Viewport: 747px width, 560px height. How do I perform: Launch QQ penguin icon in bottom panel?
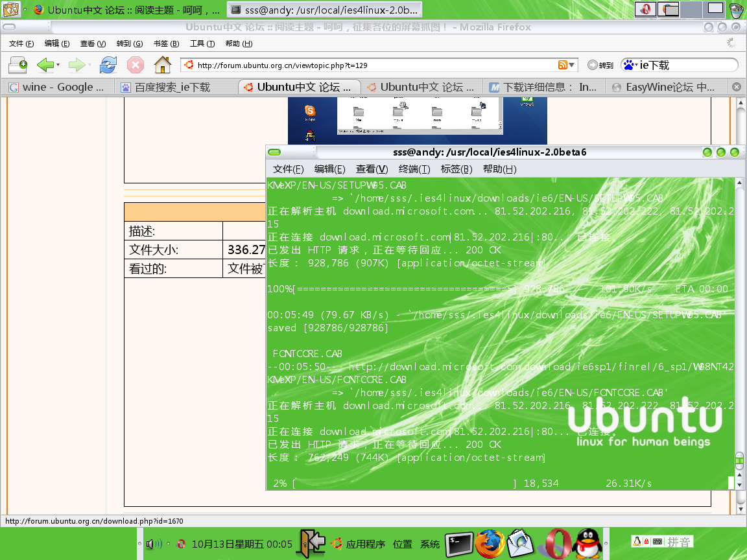coord(589,543)
